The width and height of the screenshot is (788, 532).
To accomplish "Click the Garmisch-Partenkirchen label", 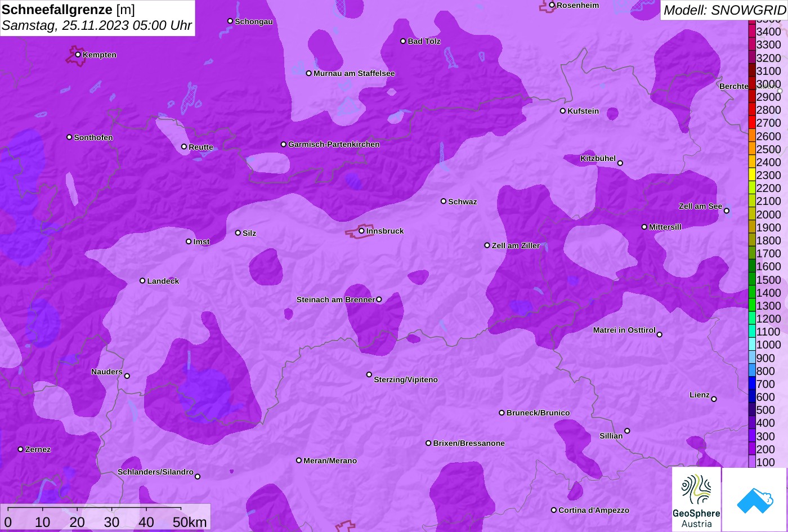I will [334, 144].
